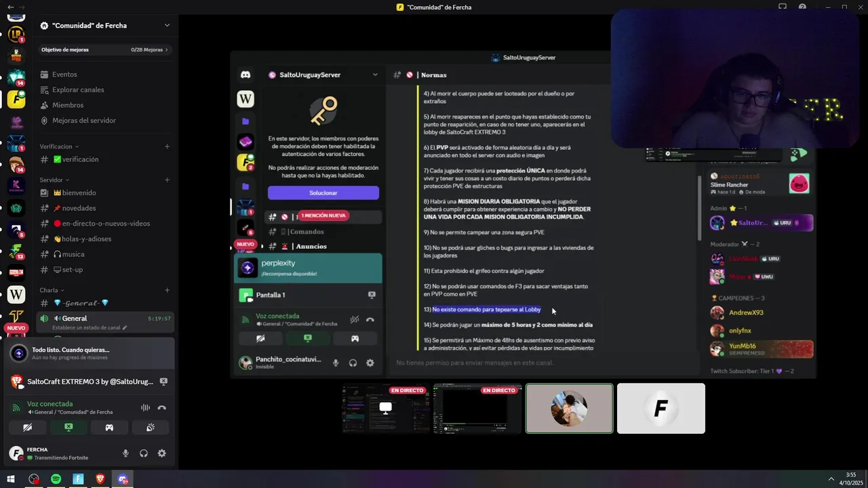Toggle the green screen share button
868x488 pixels.
[x=68, y=428]
